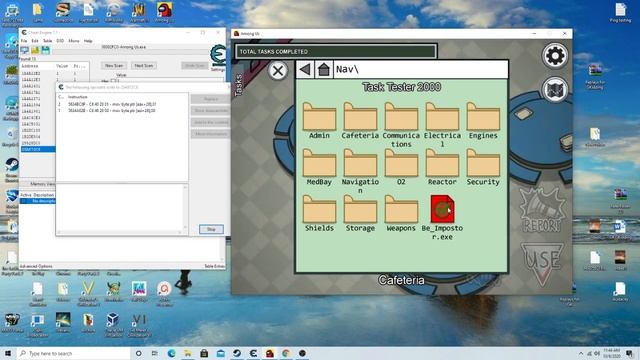Open Cheat Engine D3D menu

[60, 41]
